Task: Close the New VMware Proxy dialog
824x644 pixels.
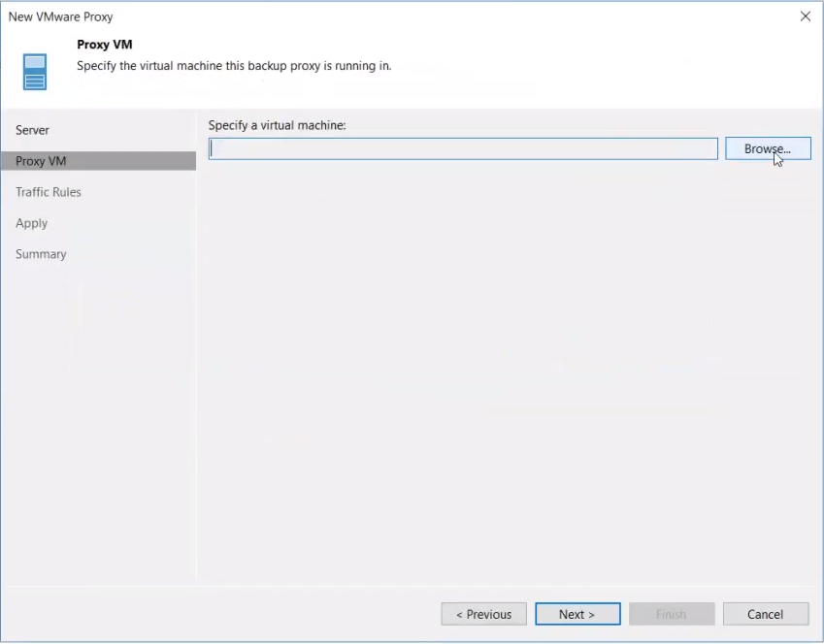Action: (805, 16)
